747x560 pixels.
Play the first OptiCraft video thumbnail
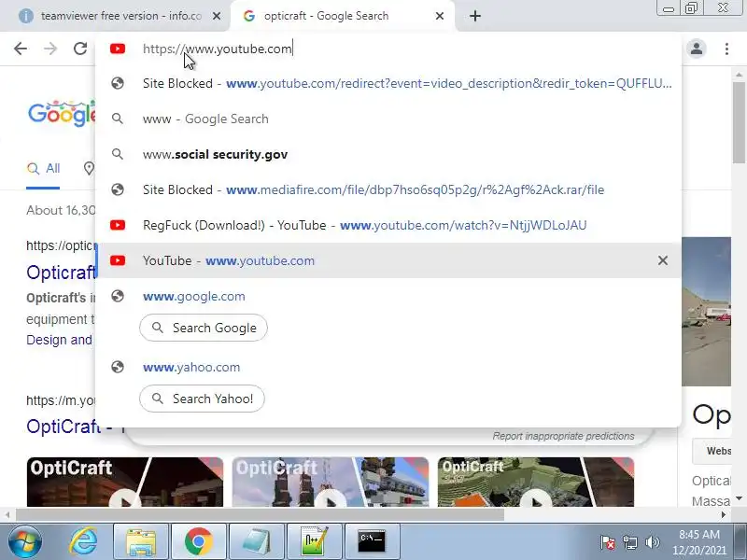(125, 482)
